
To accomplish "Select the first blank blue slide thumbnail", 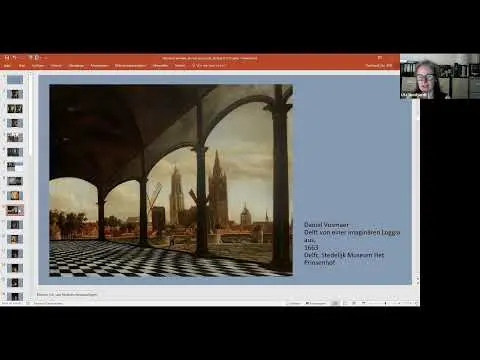I will click(15, 80).
